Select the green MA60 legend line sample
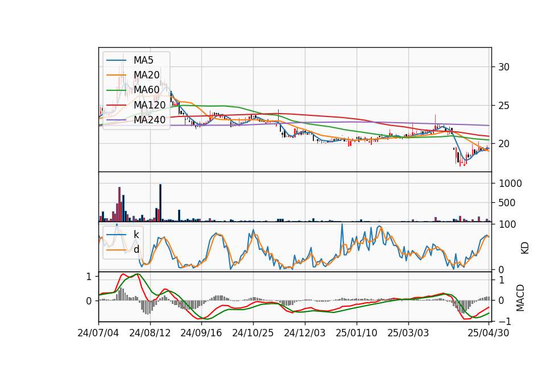The width and height of the screenshot is (546, 392). [117, 90]
